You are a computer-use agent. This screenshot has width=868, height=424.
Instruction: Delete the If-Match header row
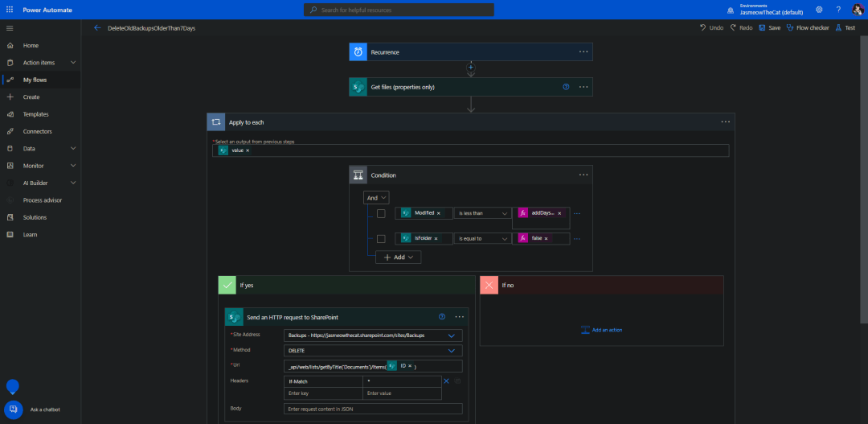pyautogui.click(x=446, y=381)
